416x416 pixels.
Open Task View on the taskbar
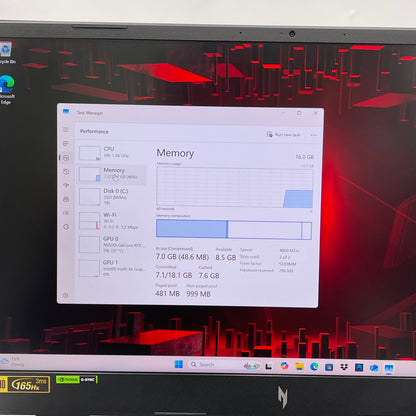tap(269, 366)
